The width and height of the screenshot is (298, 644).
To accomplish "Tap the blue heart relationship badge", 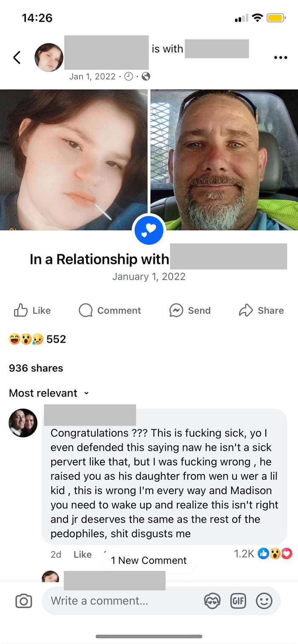I will pyautogui.click(x=149, y=230).
